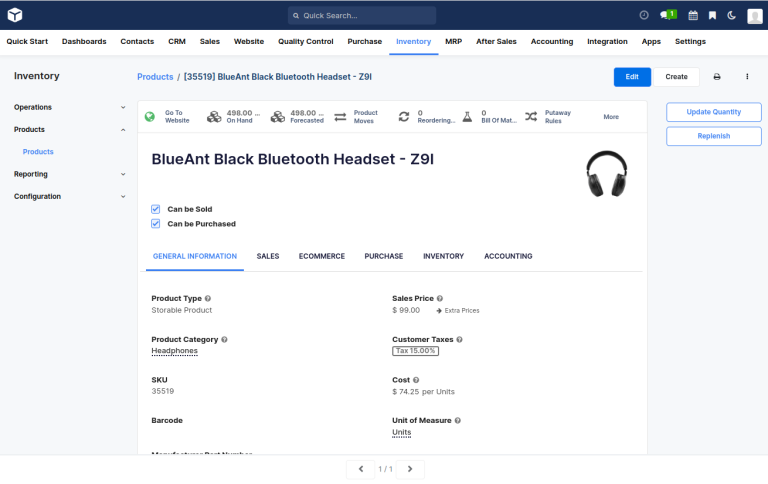Open the Purchase menu in navbar
Image resolution: width=768 pixels, height=484 pixels.
364,42
